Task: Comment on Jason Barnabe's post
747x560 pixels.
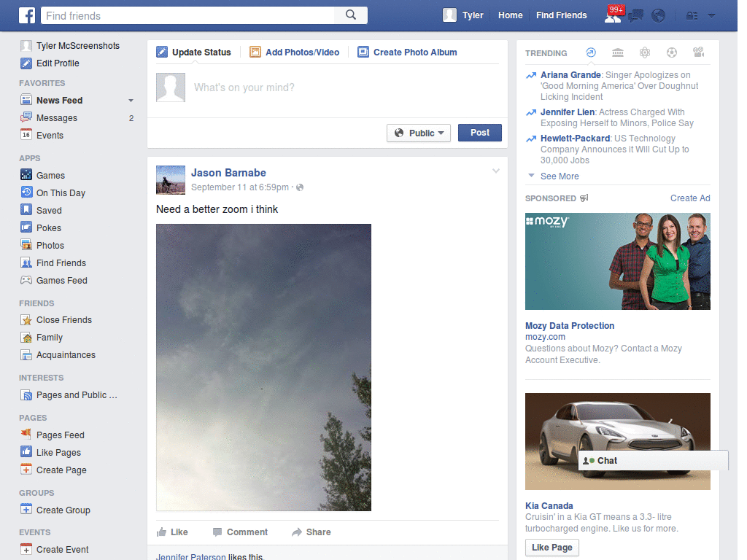Action: [x=240, y=532]
